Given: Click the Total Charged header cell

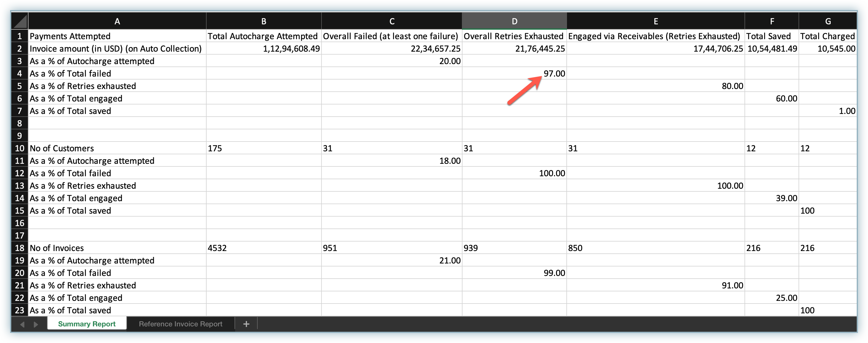Looking at the screenshot, I should click(x=827, y=36).
